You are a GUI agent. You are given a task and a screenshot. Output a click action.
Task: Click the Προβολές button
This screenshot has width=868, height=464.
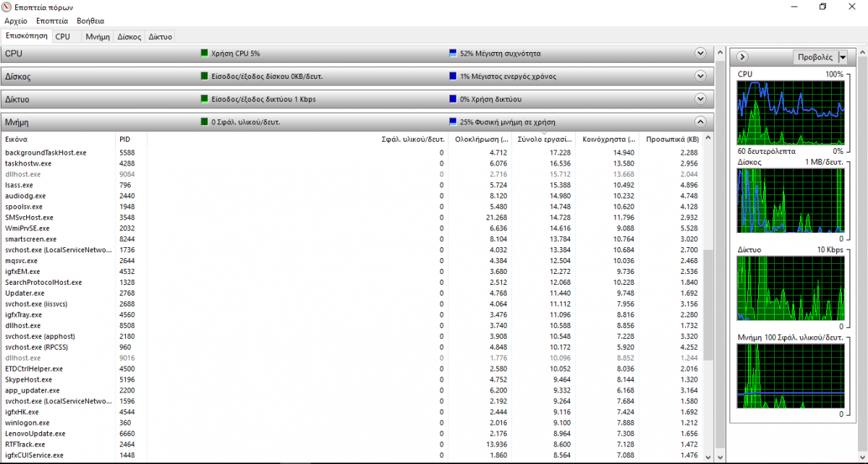815,57
